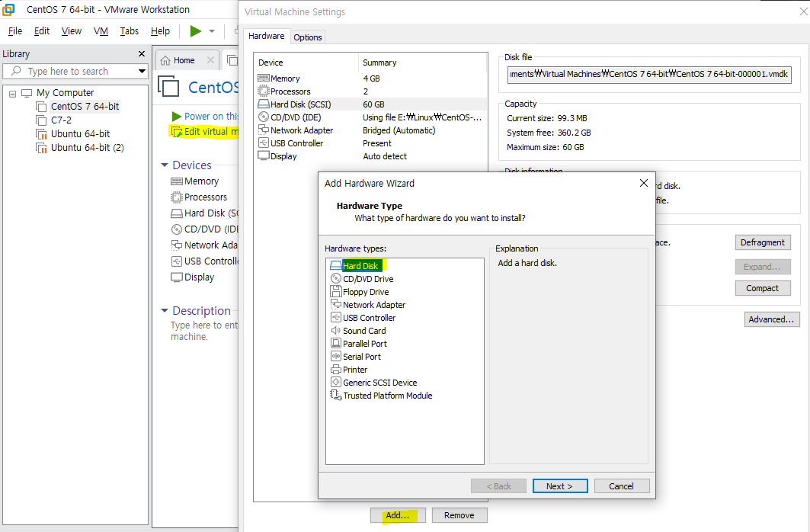The width and height of the screenshot is (810, 532).
Task: Select Serial Port hardware type icon
Action: click(336, 357)
